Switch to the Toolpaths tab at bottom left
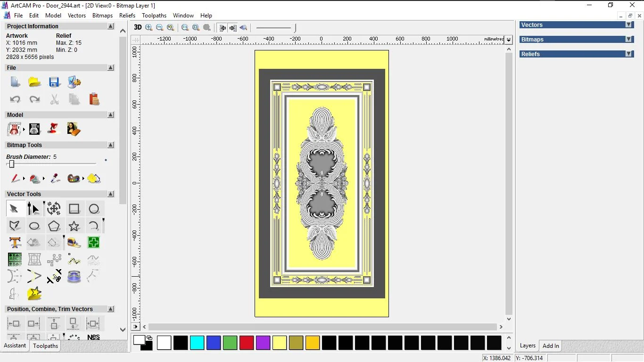 (x=45, y=346)
